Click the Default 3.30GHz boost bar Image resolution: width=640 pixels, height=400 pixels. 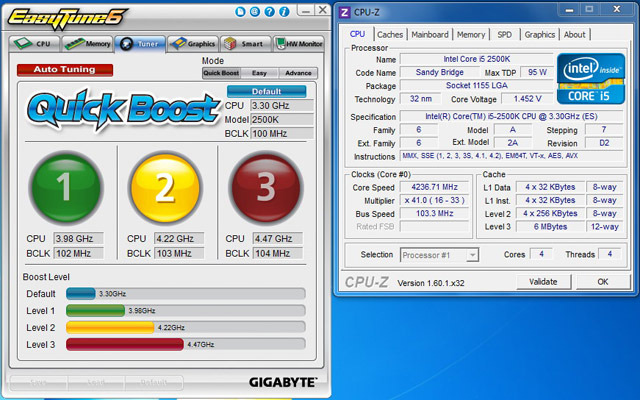click(186, 293)
